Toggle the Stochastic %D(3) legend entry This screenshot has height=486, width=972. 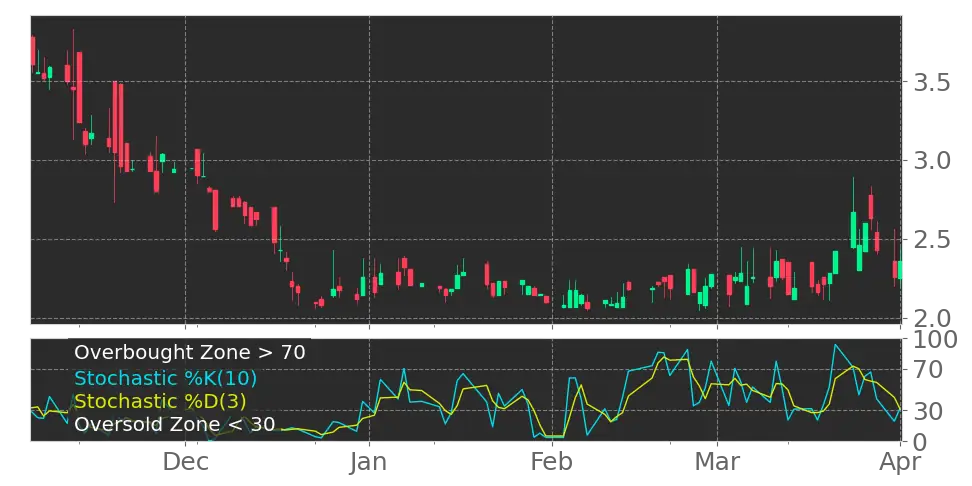tap(160, 402)
